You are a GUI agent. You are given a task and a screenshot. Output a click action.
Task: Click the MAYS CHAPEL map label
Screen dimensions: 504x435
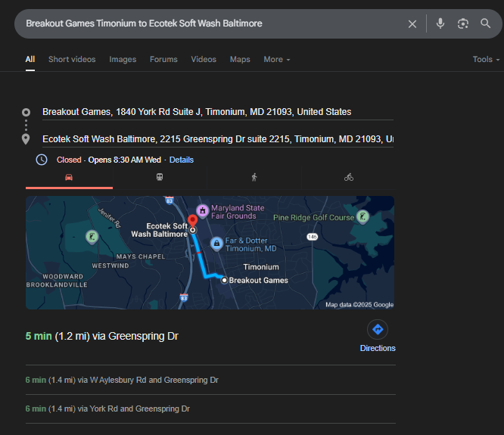click(x=141, y=256)
